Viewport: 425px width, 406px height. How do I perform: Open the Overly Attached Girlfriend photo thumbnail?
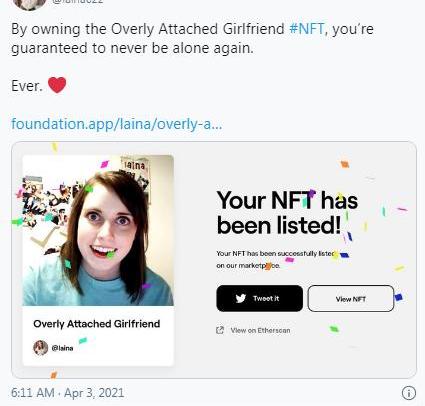pos(98,230)
